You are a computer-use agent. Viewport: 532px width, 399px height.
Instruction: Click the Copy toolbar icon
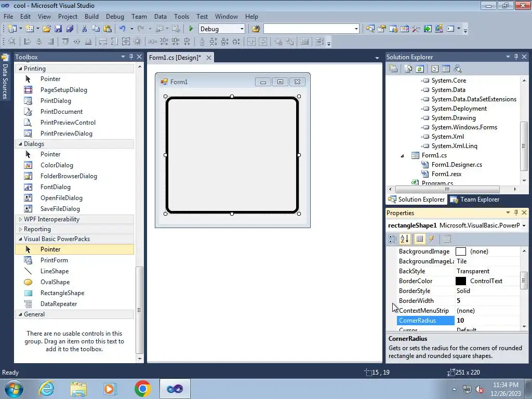[96, 29]
